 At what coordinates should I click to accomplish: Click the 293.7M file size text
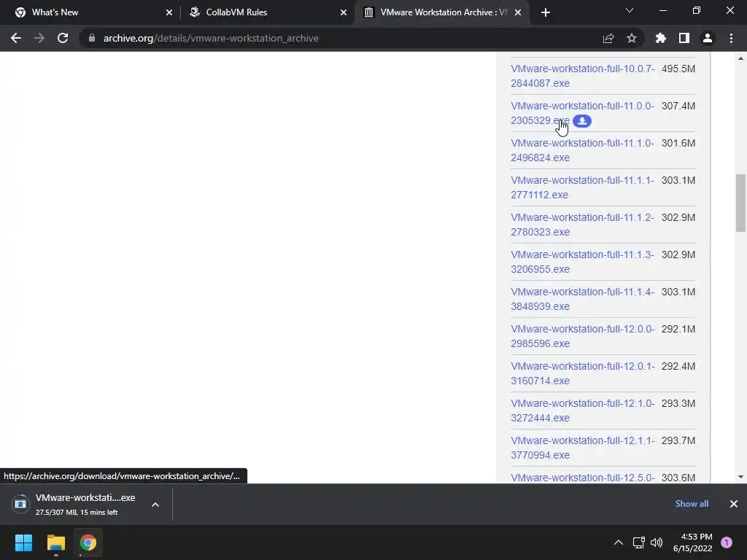pyautogui.click(x=678, y=440)
